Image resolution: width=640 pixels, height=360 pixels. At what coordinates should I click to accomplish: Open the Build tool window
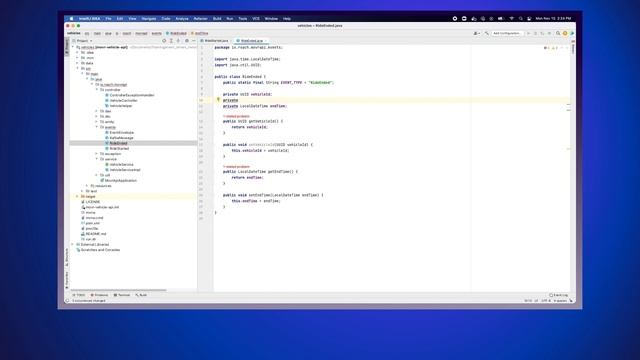[x=141, y=295]
